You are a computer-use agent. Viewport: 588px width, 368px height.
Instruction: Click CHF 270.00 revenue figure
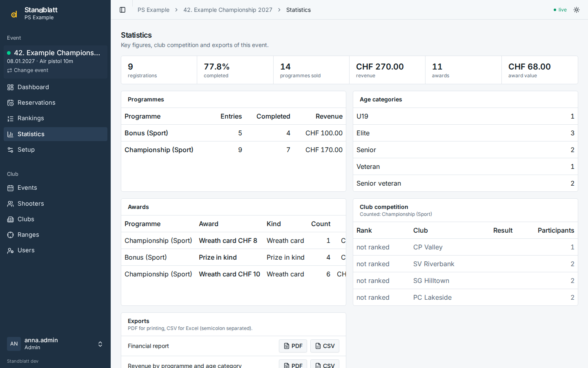pos(380,67)
